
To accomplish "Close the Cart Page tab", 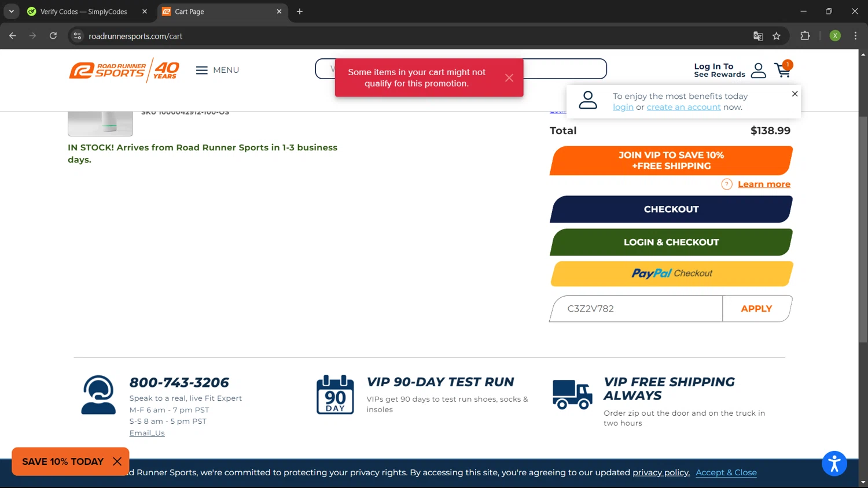I will [279, 12].
